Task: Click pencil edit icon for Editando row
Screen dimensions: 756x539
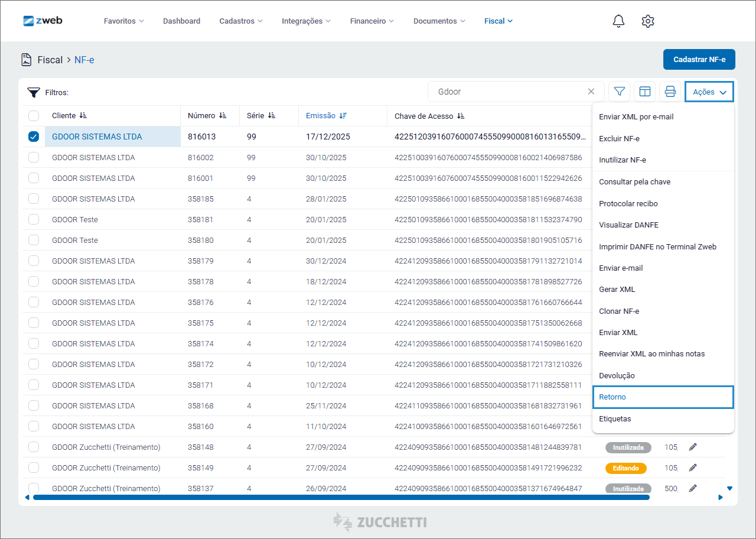Action: (x=693, y=467)
